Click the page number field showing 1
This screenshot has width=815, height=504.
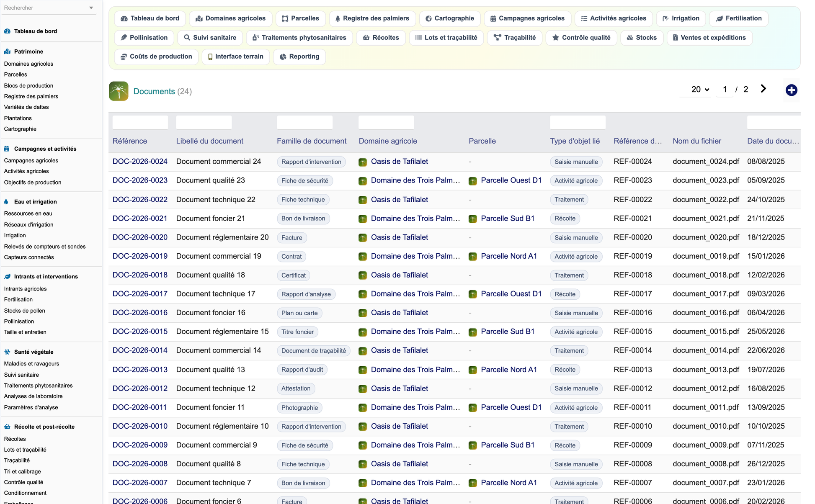[x=725, y=89]
